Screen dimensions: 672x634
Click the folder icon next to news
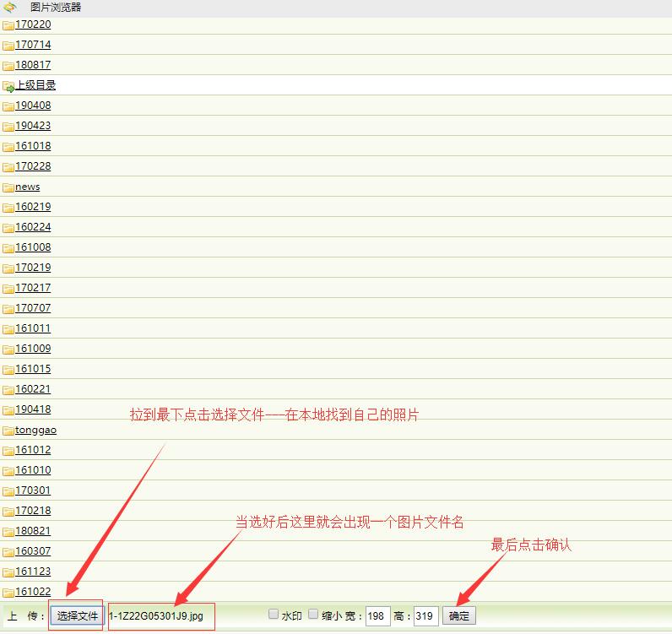(x=8, y=187)
